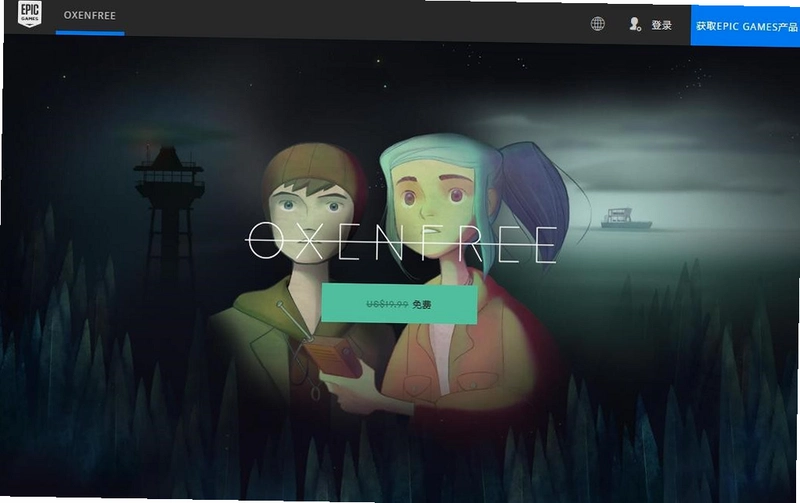Open the Epic Games logo home

coord(30,13)
